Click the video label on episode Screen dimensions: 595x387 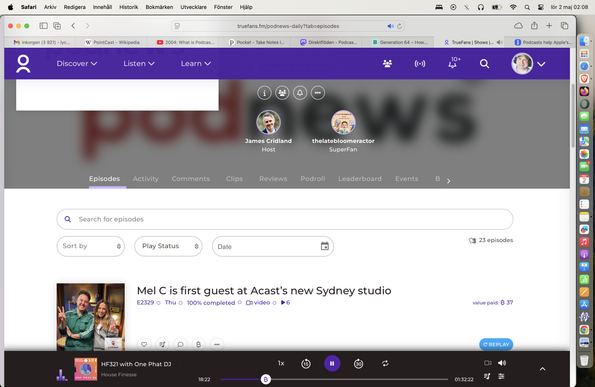tap(258, 302)
